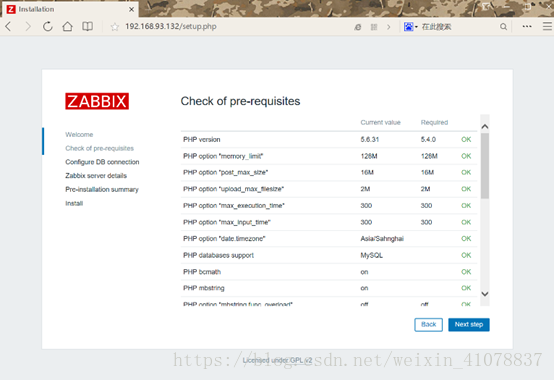The width and height of the screenshot is (554, 380).
Task: Click OK status for PHP version
Action: click(466, 139)
